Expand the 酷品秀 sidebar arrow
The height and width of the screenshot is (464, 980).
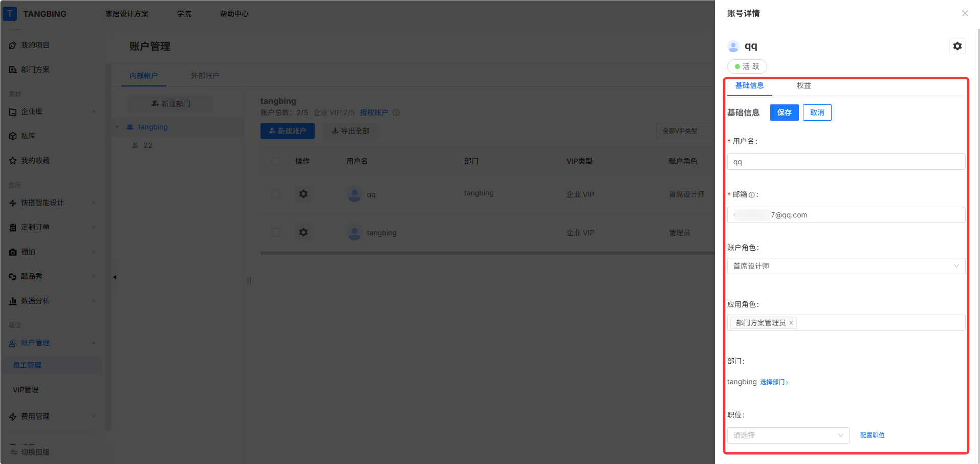pos(94,276)
